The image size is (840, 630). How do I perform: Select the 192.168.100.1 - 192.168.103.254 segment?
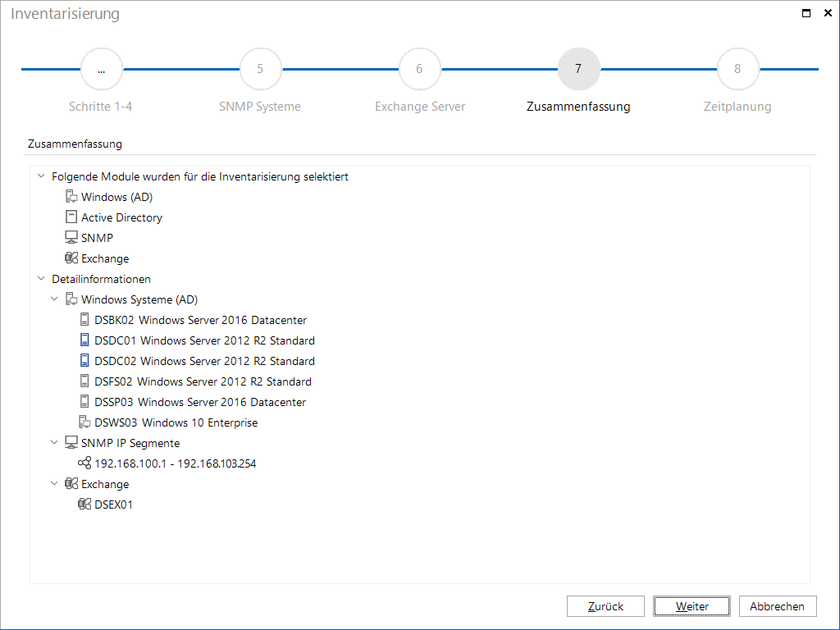(176, 463)
